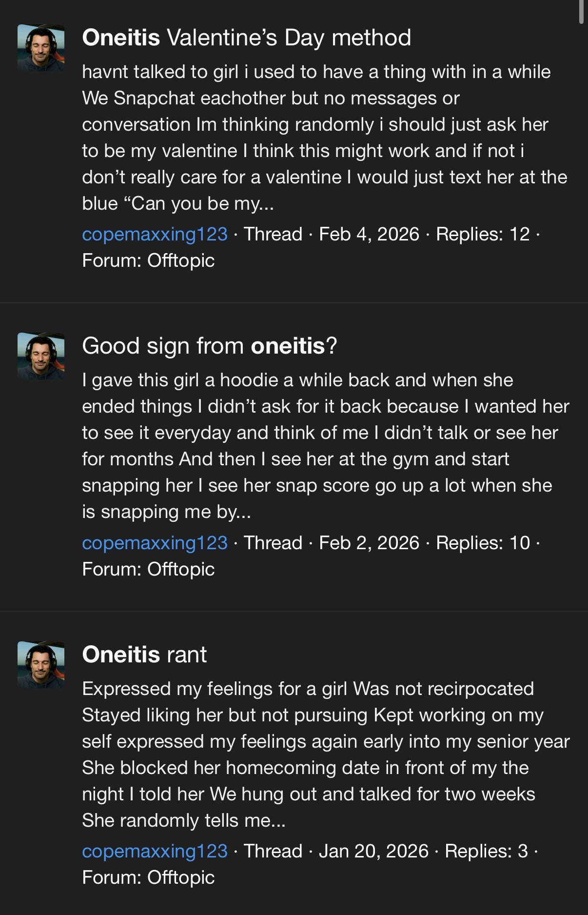This screenshot has width=588, height=915.
Task: Click avatar beside "Oneitis rant" thread
Action: [x=41, y=665]
